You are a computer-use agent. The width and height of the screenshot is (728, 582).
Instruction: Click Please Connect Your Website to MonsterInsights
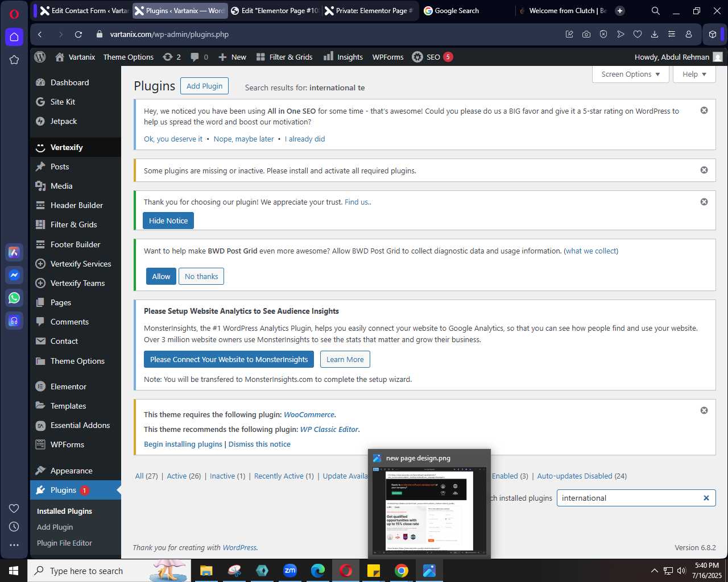point(229,359)
